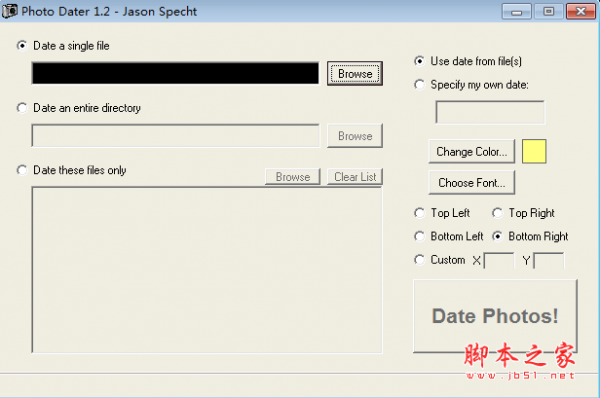Maximize the Photo Dater window

point(548,11)
